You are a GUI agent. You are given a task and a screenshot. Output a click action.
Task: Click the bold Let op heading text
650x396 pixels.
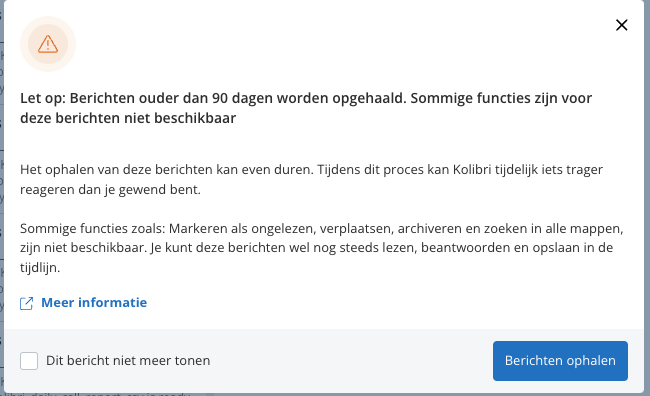(x=306, y=108)
